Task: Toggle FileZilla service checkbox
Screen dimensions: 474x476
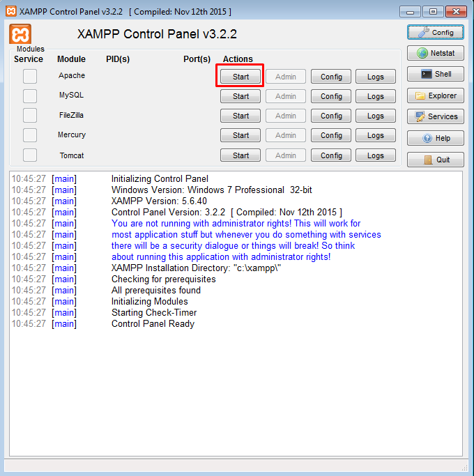Action: click(30, 116)
